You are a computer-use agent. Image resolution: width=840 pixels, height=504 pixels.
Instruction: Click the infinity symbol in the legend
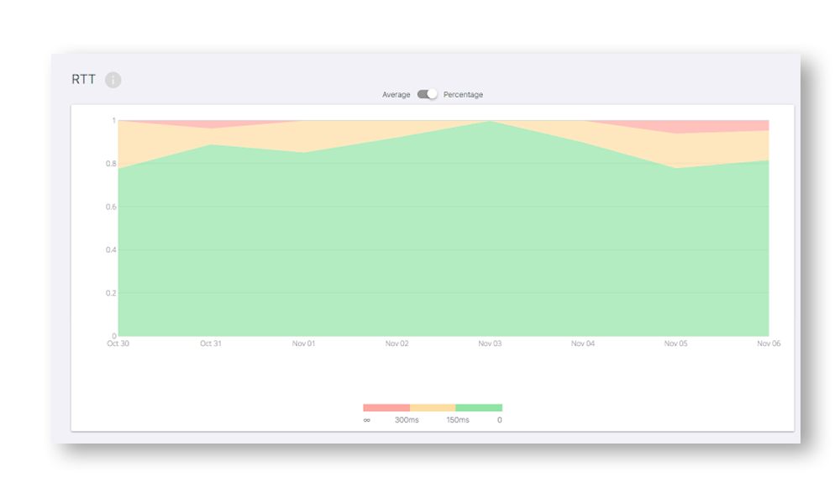(366, 417)
